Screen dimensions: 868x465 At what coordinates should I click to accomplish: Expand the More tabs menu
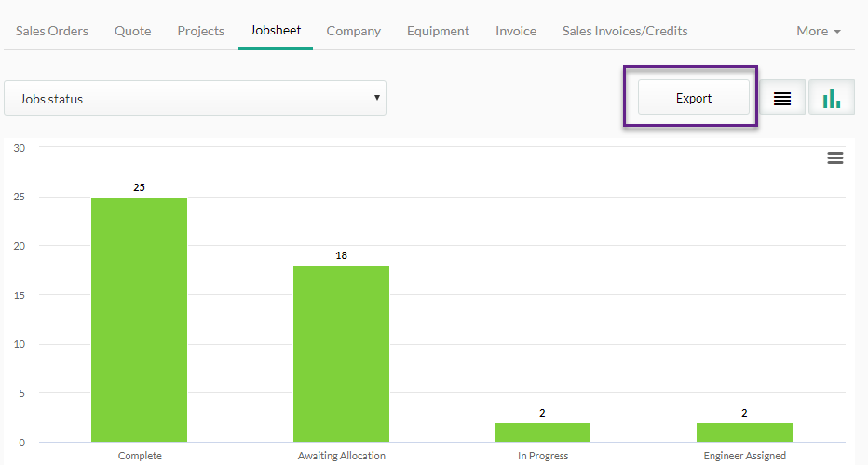(819, 31)
